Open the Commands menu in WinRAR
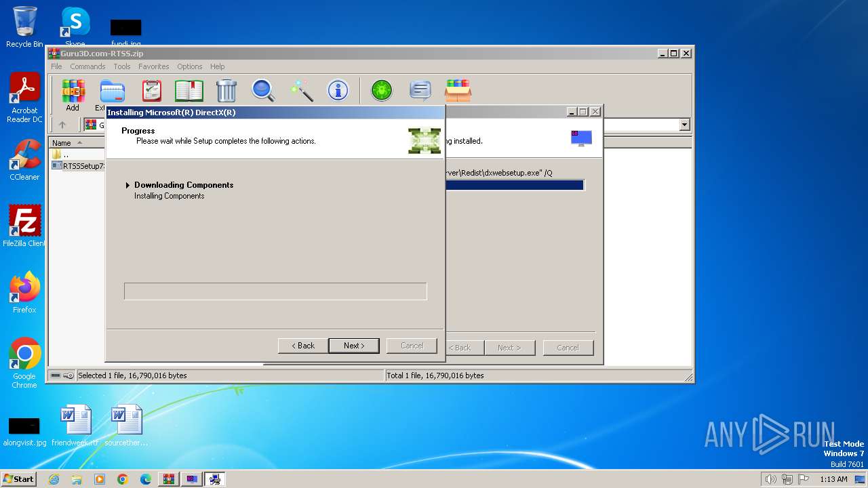This screenshot has height=488, width=868. [x=87, y=66]
